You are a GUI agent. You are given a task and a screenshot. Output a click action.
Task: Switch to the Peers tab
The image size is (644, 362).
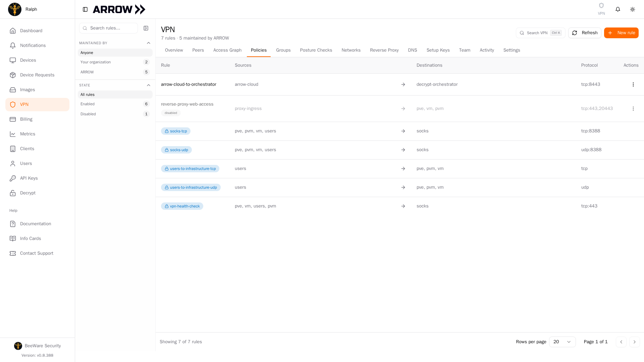click(x=198, y=50)
